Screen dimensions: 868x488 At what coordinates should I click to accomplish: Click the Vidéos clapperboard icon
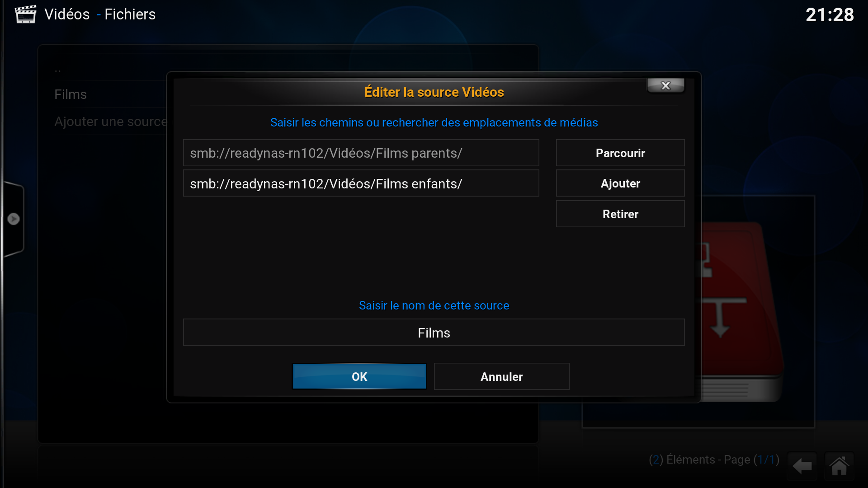tap(26, 14)
